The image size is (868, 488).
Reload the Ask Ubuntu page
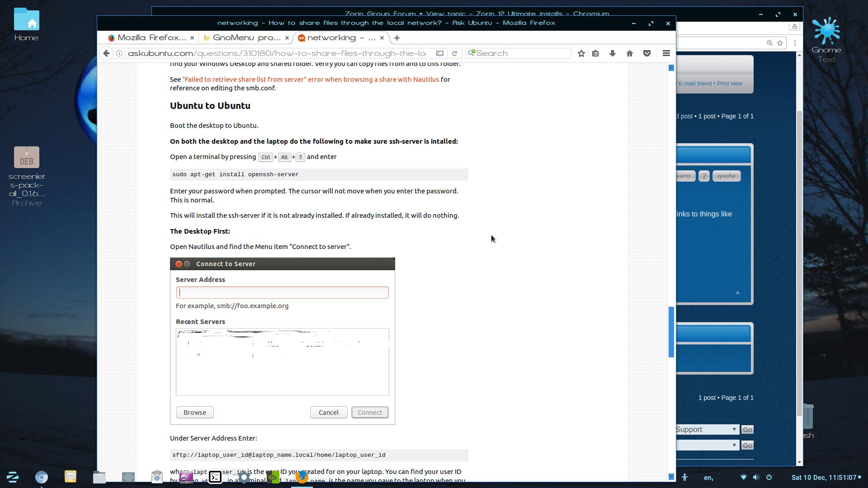point(455,53)
